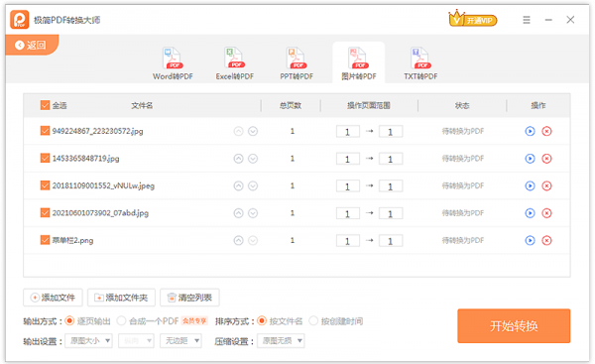
Task: Select 逐页输出 output mode
Action: [69, 321]
